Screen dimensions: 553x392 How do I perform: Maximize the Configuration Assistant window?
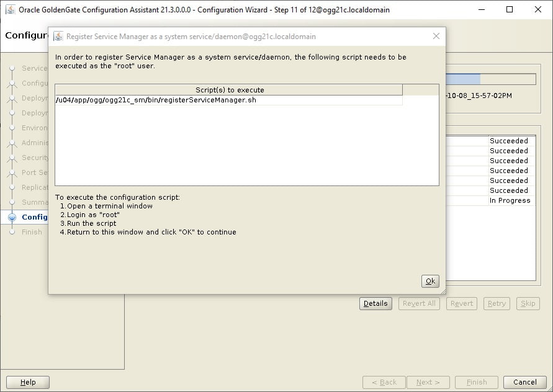click(x=510, y=9)
